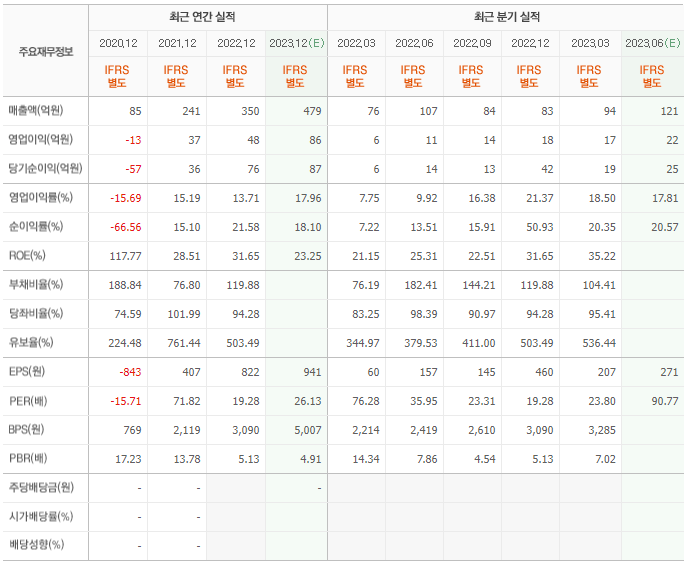Screen dimensions: 688x564
Task: Select the 최근 분기 실적 header
Action: 507,17
